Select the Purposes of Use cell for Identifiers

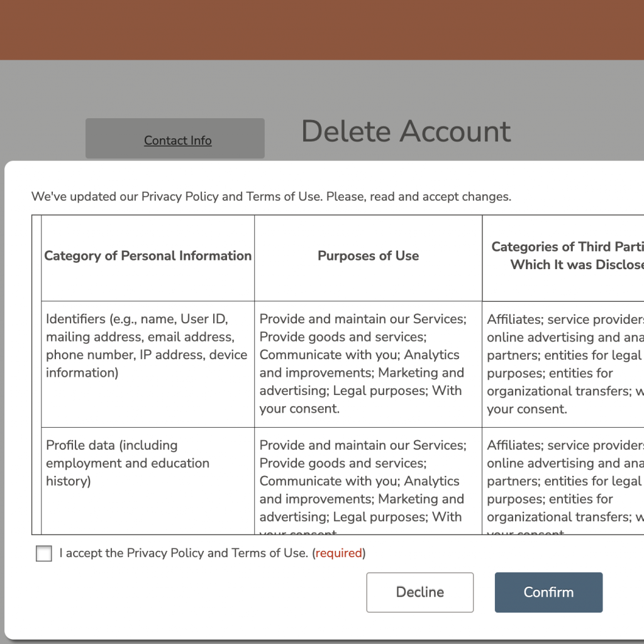(x=363, y=364)
